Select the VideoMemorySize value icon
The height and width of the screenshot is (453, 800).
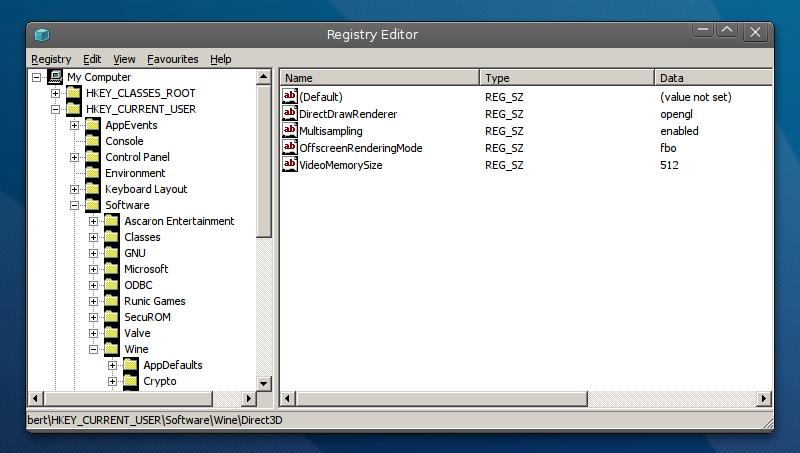pyautogui.click(x=290, y=165)
